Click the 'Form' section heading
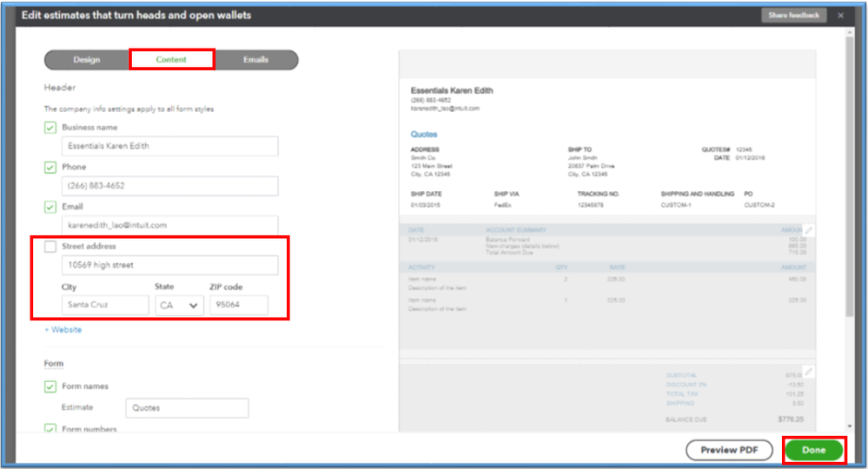Viewport: 868px width, 469px height. (54, 363)
